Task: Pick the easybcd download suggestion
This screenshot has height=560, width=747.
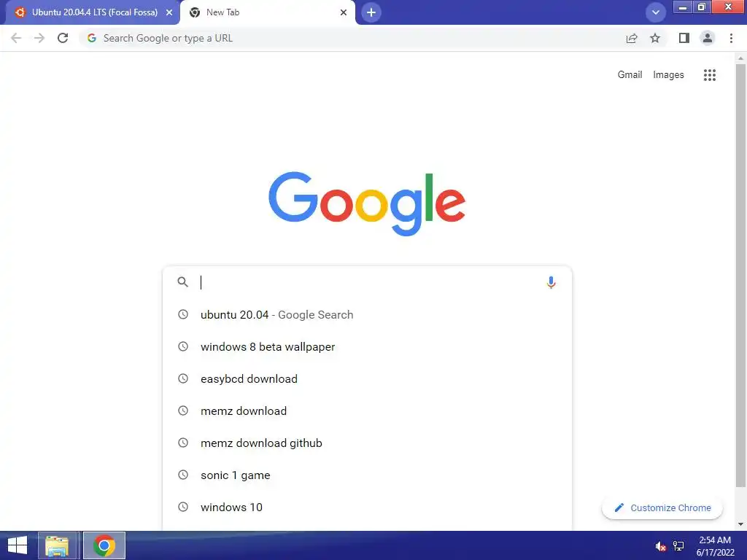Action: [367, 378]
